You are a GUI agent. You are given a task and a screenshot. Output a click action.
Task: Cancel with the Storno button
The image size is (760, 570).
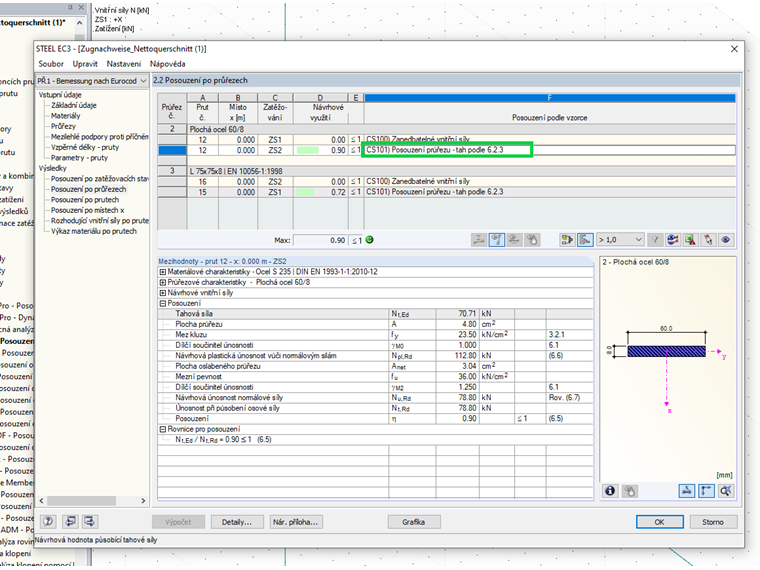[712, 522]
